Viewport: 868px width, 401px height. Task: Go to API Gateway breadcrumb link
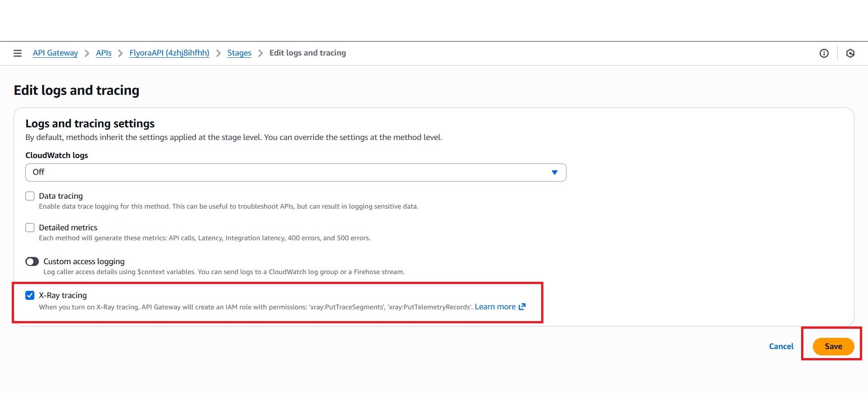(x=55, y=53)
